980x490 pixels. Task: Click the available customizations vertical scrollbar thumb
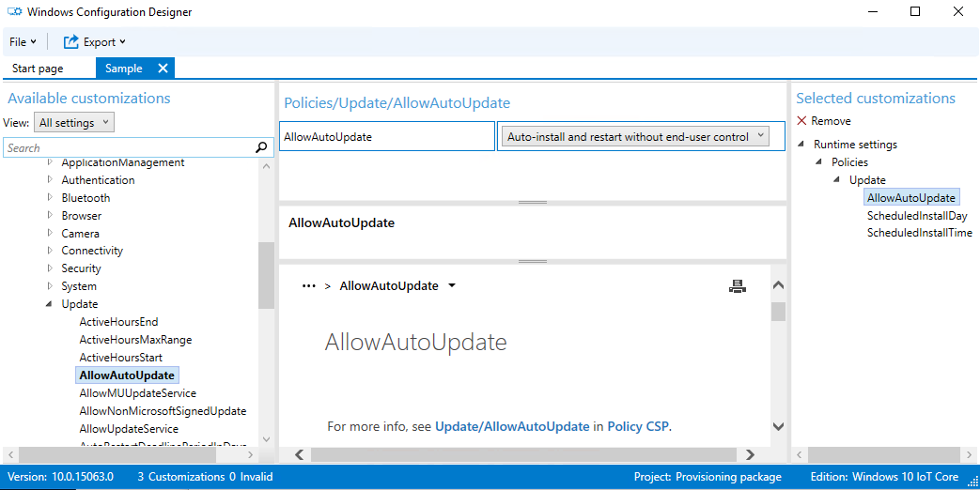(266, 275)
